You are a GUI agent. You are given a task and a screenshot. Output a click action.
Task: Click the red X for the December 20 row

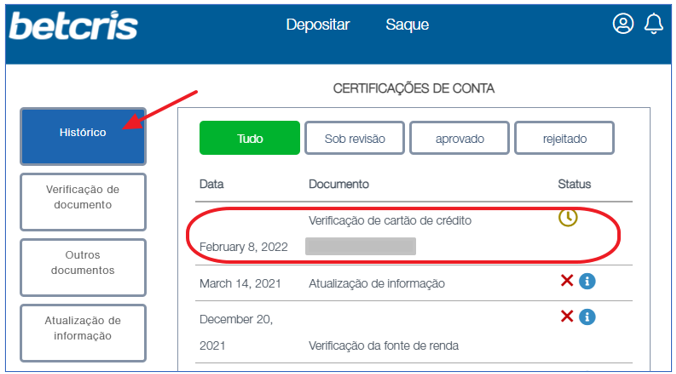[x=566, y=317]
